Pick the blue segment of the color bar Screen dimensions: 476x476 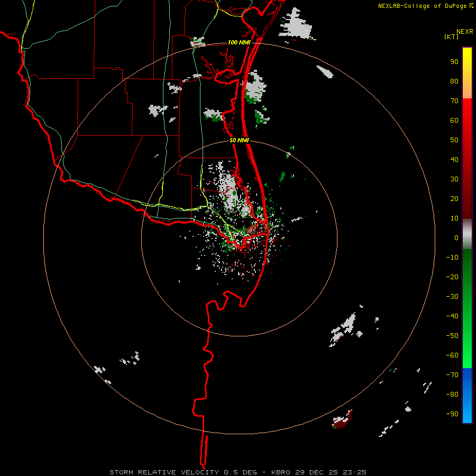(x=467, y=396)
